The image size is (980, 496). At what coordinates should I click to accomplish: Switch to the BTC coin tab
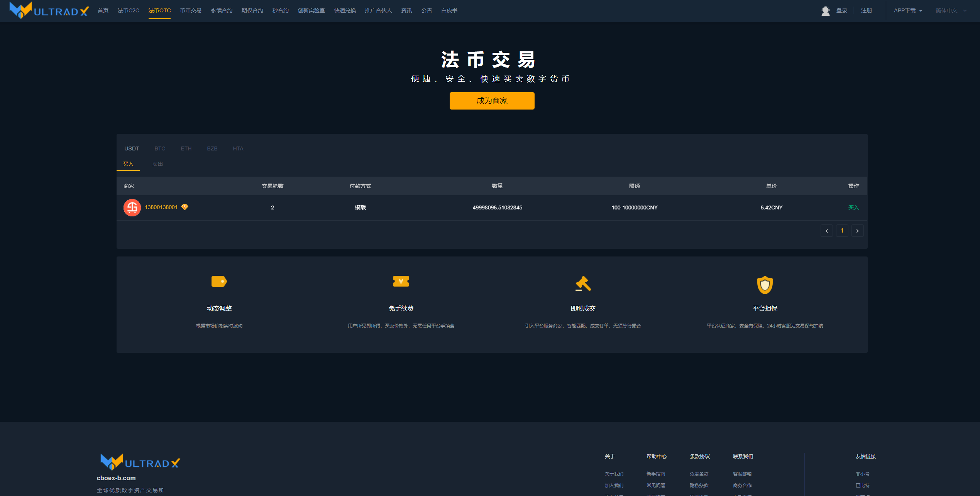[x=160, y=148]
